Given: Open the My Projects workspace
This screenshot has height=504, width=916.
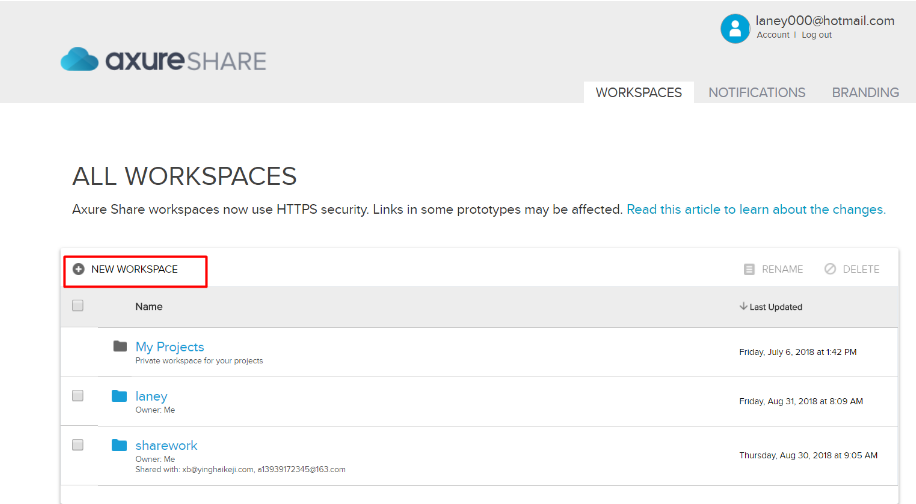Looking at the screenshot, I should [169, 347].
